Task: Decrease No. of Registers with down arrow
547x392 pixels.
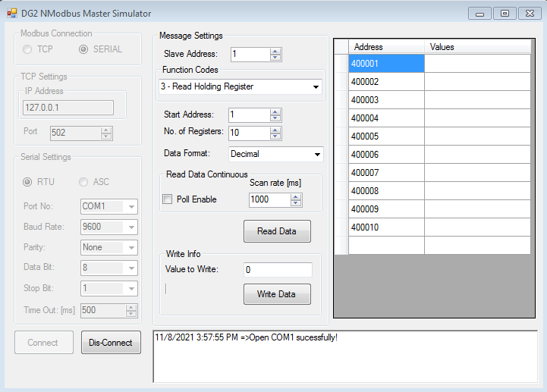Action: point(275,136)
